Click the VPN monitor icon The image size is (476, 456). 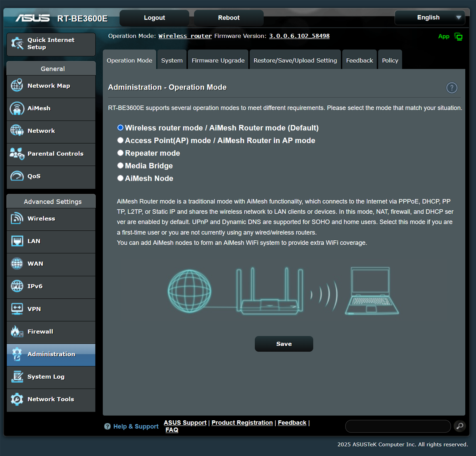(x=17, y=308)
